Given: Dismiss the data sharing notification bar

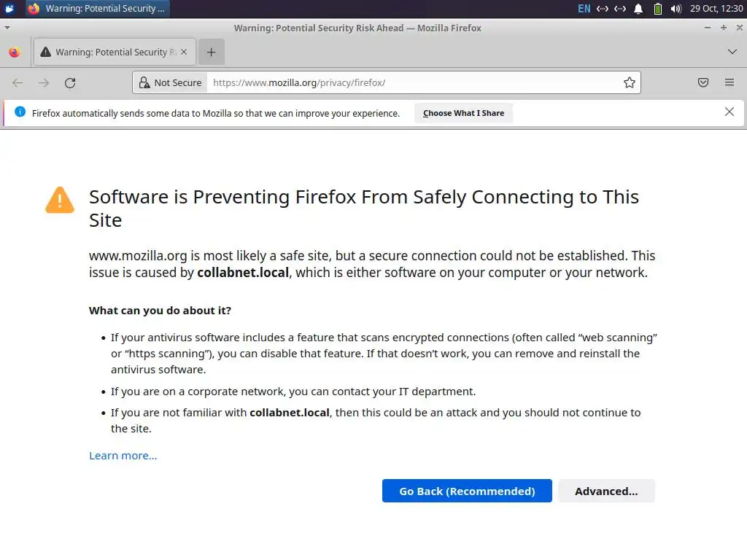Looking at the screenshot, I should coord(729,112).
